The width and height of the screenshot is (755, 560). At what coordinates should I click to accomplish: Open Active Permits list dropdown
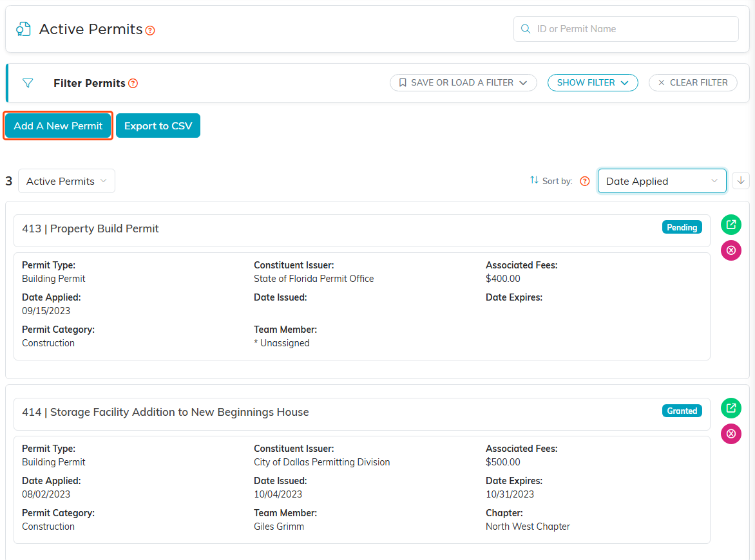click(x=66, y=181)
